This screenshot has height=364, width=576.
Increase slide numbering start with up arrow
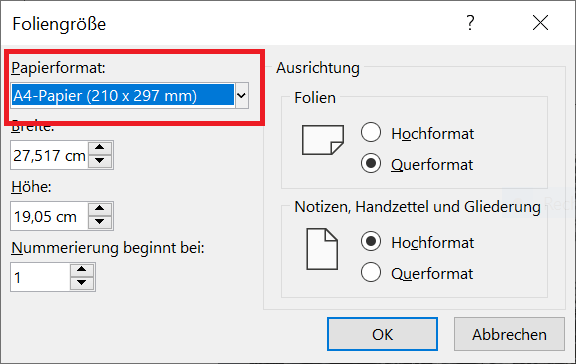pyautogui.click(x=82, y=270)
